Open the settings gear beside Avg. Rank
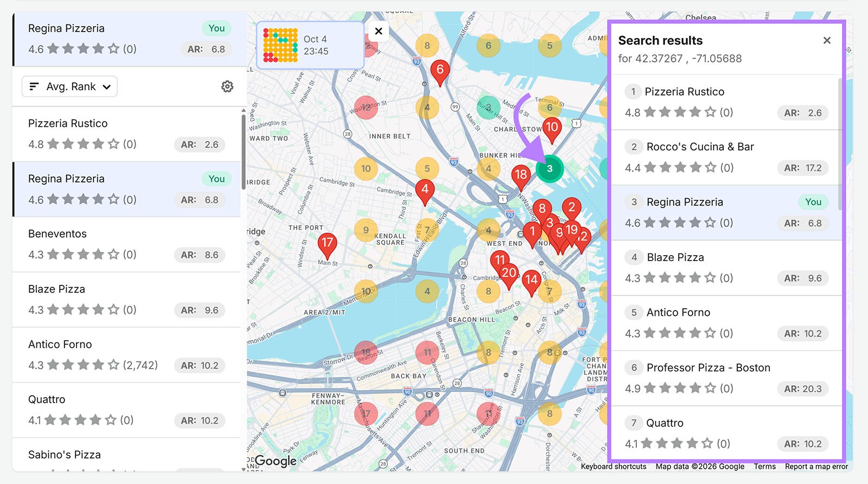868x484 pixels. point(227,86)
